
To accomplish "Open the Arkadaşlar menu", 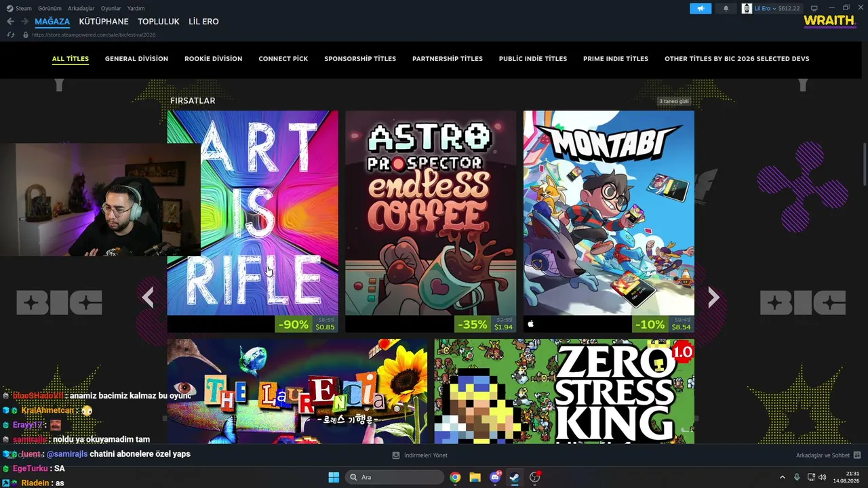I will click(x=81, y=8).
